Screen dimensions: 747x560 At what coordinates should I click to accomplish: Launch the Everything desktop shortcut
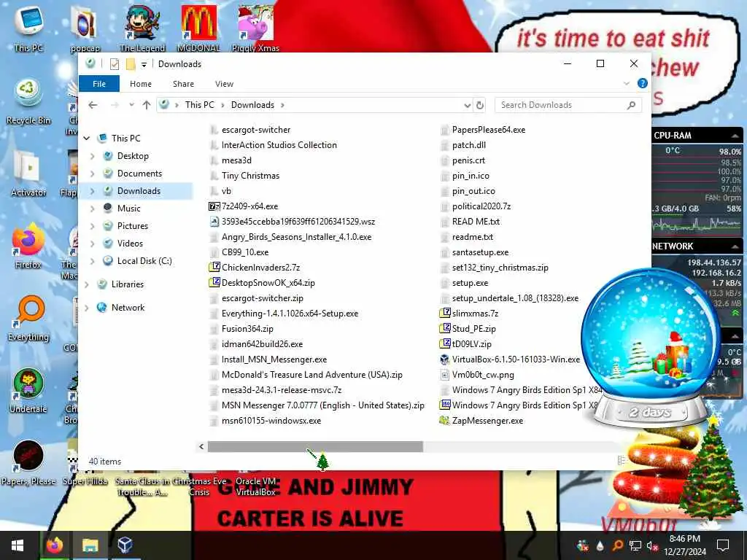point(28,318)
